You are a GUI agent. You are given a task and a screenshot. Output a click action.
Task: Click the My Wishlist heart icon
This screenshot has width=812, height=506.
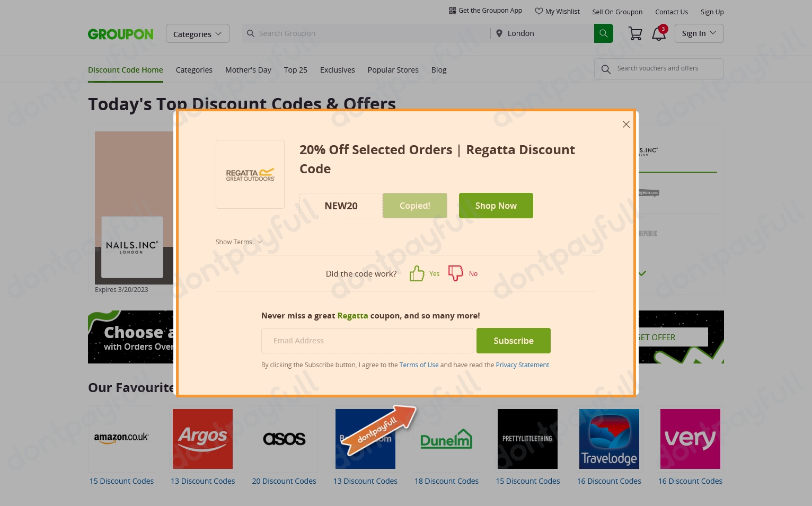point(539,11)
